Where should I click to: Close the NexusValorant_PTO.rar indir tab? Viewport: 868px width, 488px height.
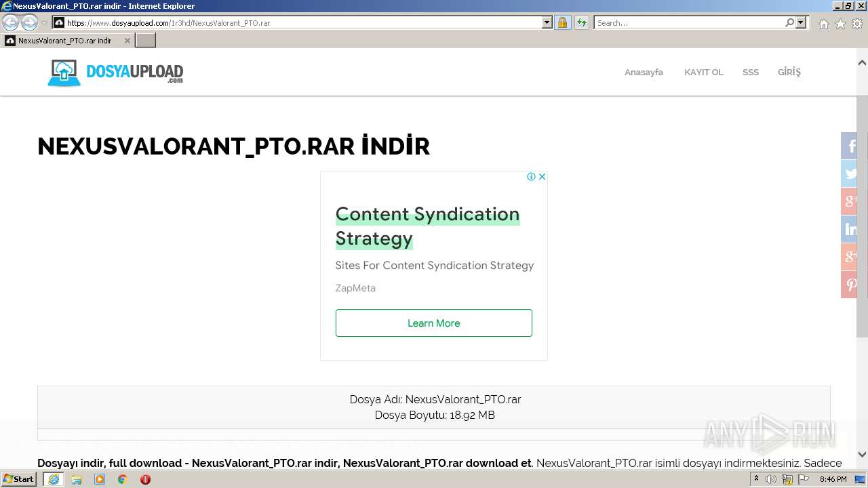coord(127,41)
